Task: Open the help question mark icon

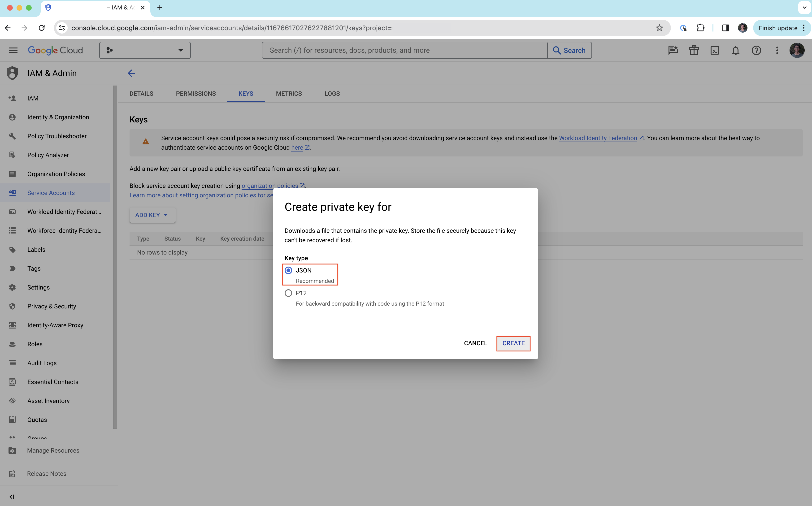Action: 756,50
